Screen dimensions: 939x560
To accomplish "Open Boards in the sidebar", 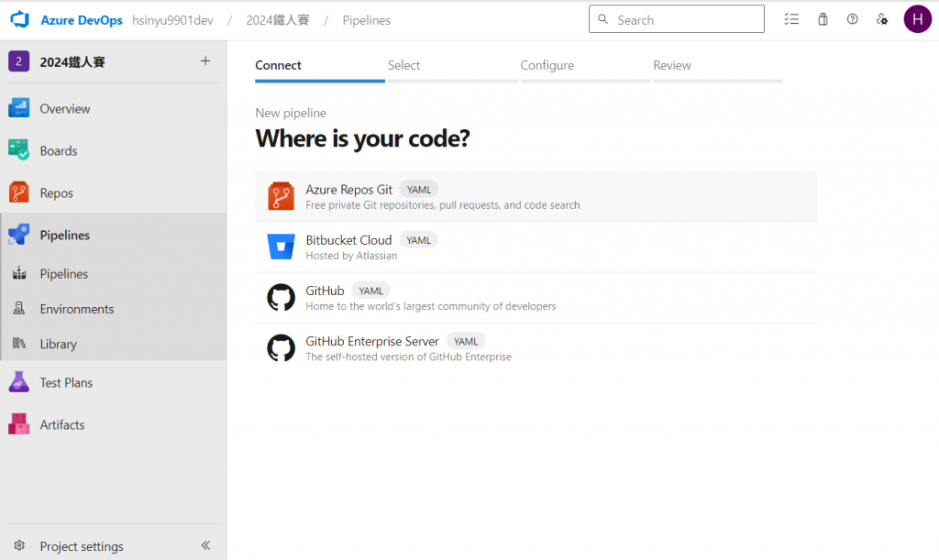I will tap(114, 150).
